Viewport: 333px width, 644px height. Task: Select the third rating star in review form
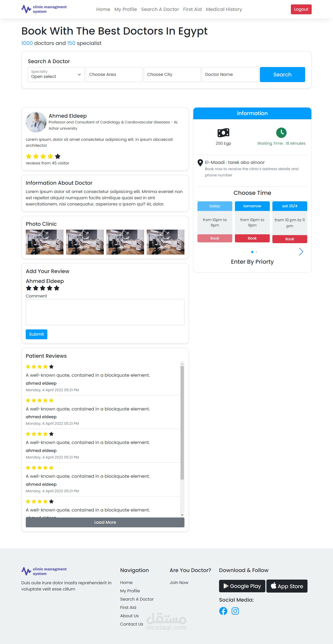43,288
